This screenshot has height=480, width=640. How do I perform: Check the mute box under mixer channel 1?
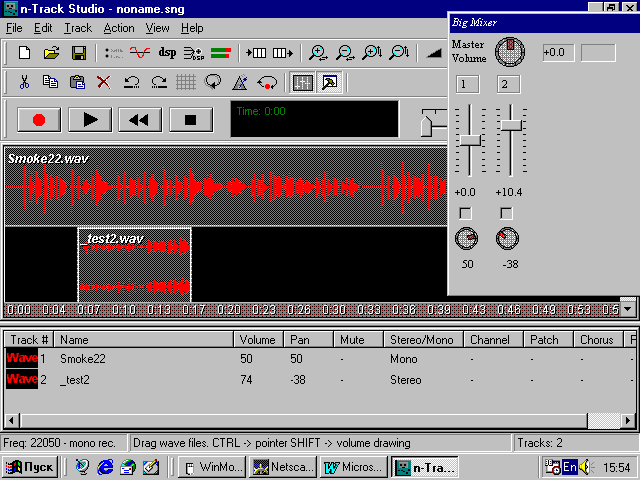(x=466, y=213)
